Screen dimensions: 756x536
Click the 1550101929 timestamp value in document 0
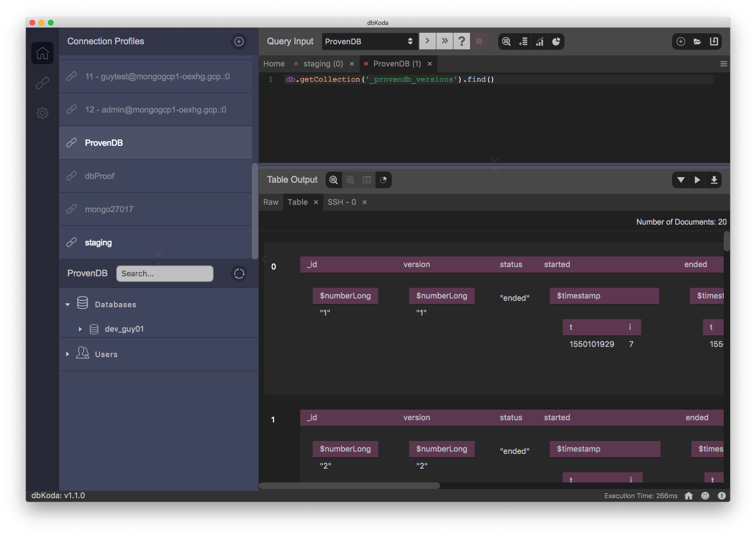tap(592, 344)
